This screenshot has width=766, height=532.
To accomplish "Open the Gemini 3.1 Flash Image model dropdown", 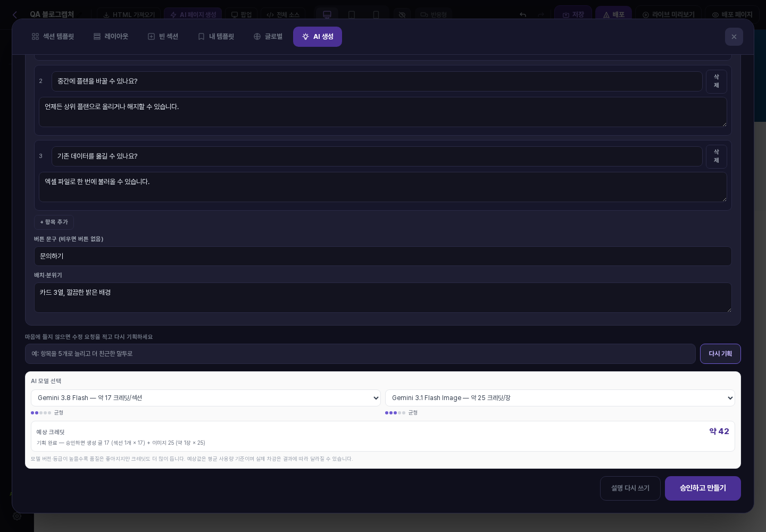I will pyautogui.click(x=560, y=398).
